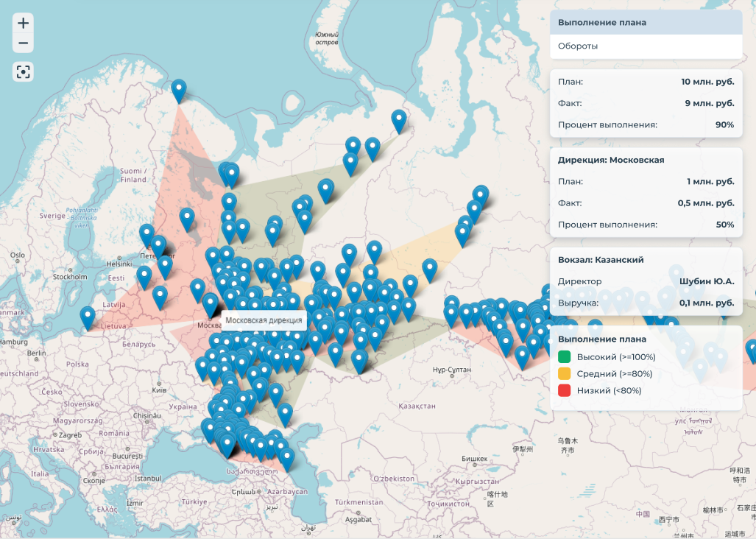Click the '10 млн. руб.' plan value
756x539 pixels.
pyautogui.click(x=707, y=82)
